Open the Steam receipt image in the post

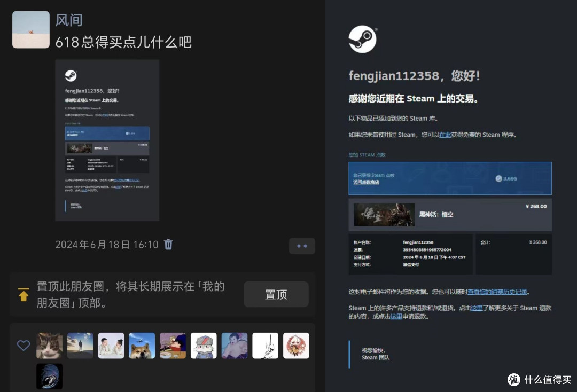pyautogui.click(x=107, y=140)
